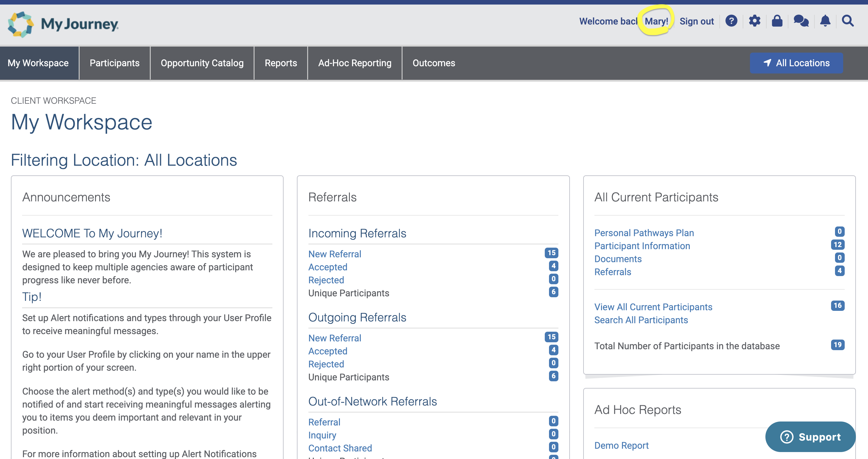This screenshot has height=459, width=868.
Task: Open notifications bell icon
Action: (825, 21)
